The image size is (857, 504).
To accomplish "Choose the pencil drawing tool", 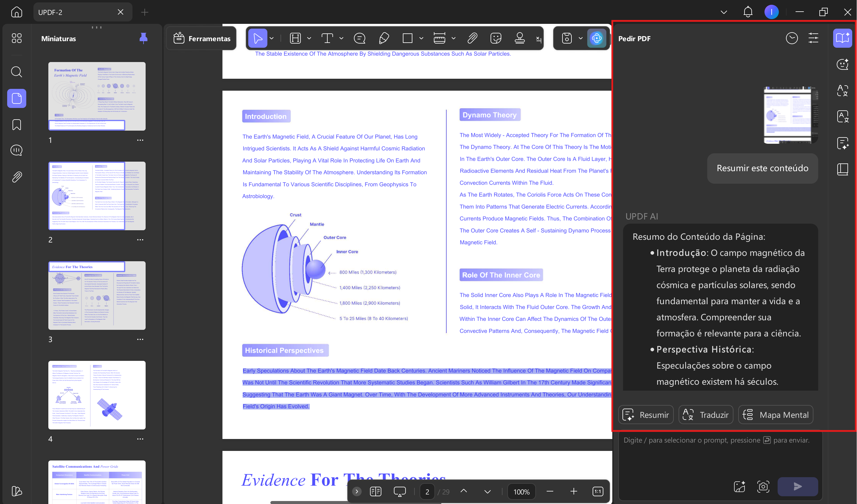I will tap(384, 38).
